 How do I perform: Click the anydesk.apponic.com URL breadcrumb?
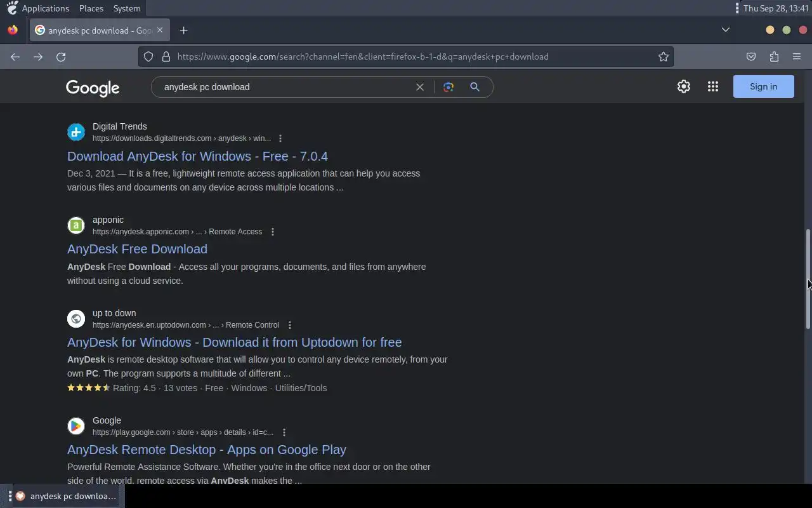177,232
